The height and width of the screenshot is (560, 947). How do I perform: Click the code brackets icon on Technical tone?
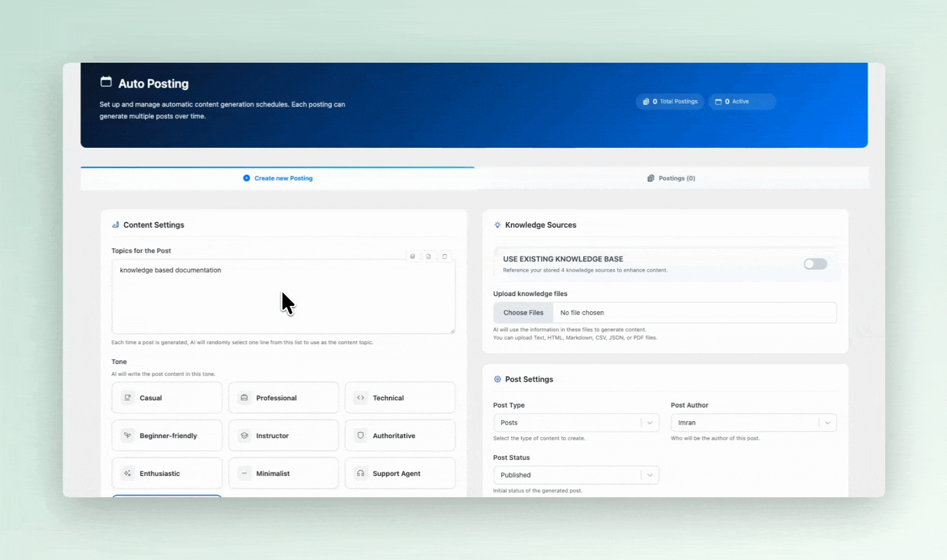(x=361, y=397)
